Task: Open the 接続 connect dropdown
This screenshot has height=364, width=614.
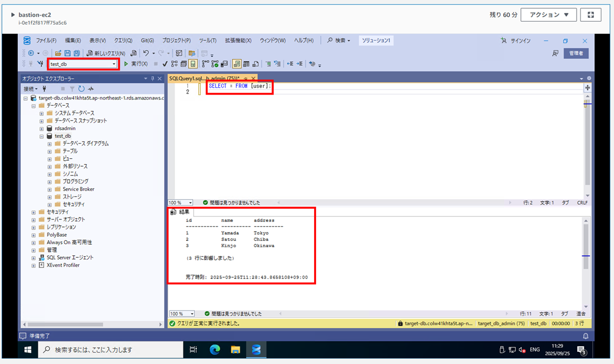Action: [31, 88]
